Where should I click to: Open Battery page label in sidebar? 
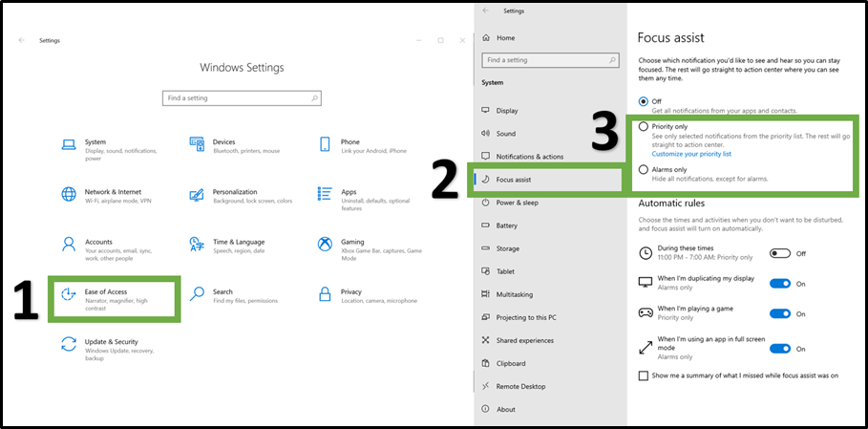pos(507,225)
